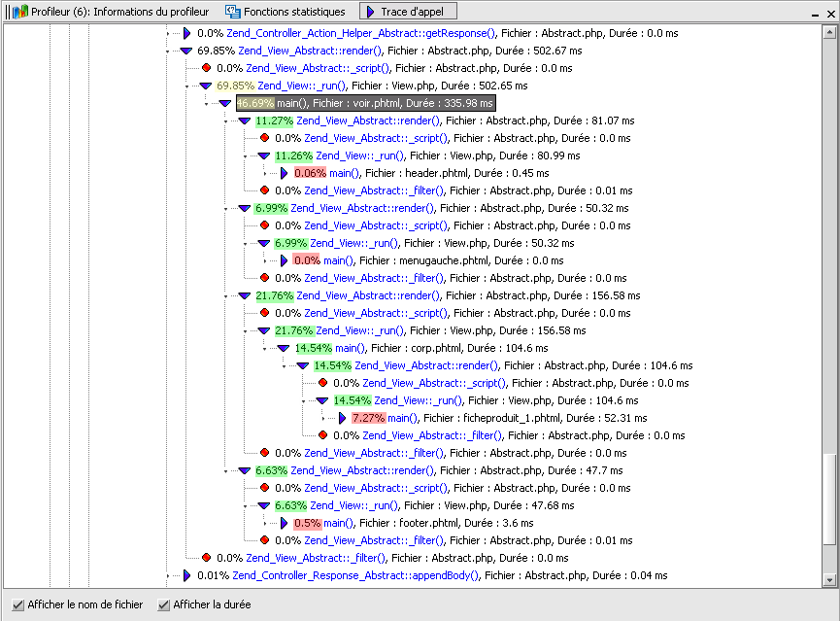This screenshot has height=621, width=840.
Task: Open main() link for header.phtml
Action: [344, 173]
